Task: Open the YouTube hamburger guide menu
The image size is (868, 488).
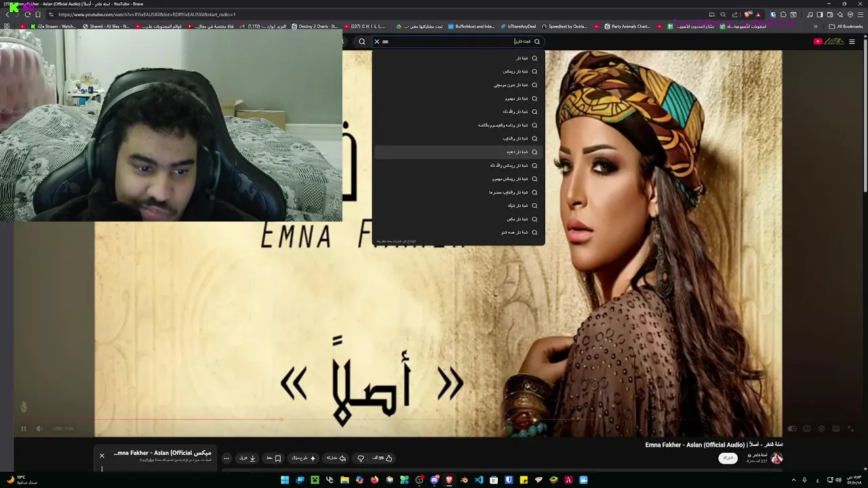Action: point(852,41)
